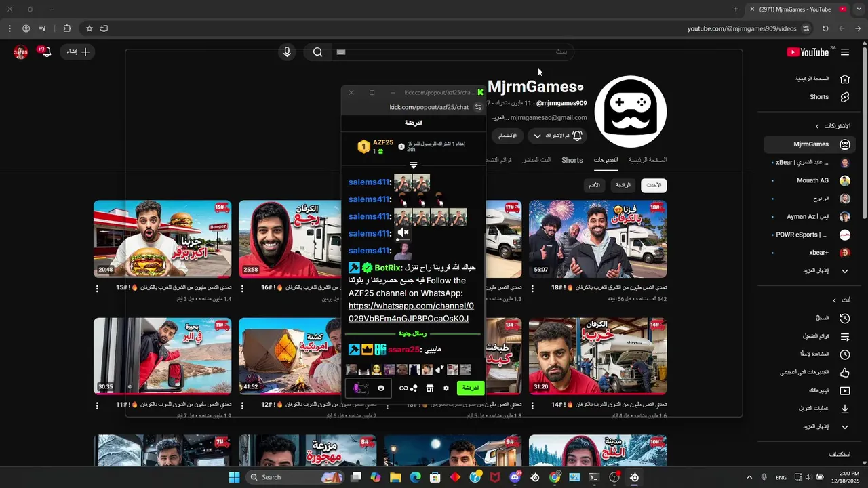Open options menu for video #15
The height and width of the screenshot is (488, 868).
[97, 289]
